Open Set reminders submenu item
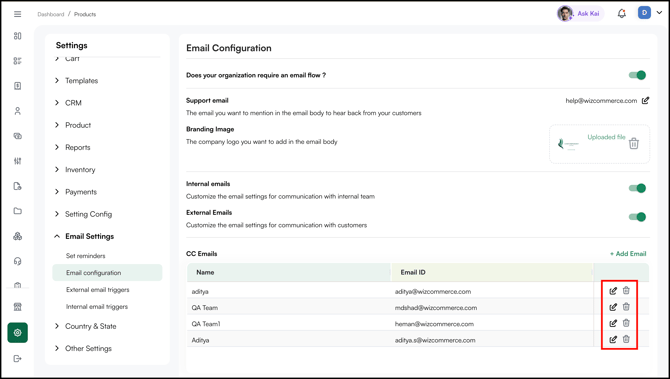Viewport: 670px width, 379px height. [85, 256]
